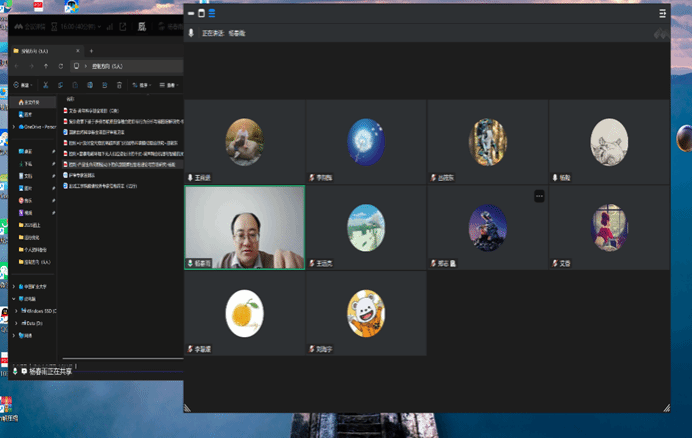Viewport: 692px width, 438px height.
Task: Collapse the This PC tree node
Action: (14, 298)
